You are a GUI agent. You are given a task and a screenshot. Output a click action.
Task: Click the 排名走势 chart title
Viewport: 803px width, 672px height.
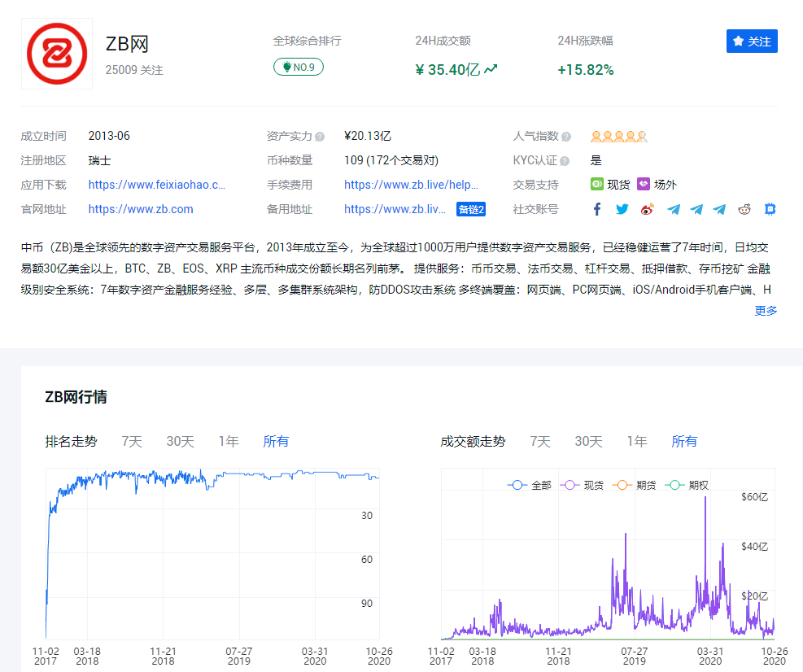tap(71, 442)
